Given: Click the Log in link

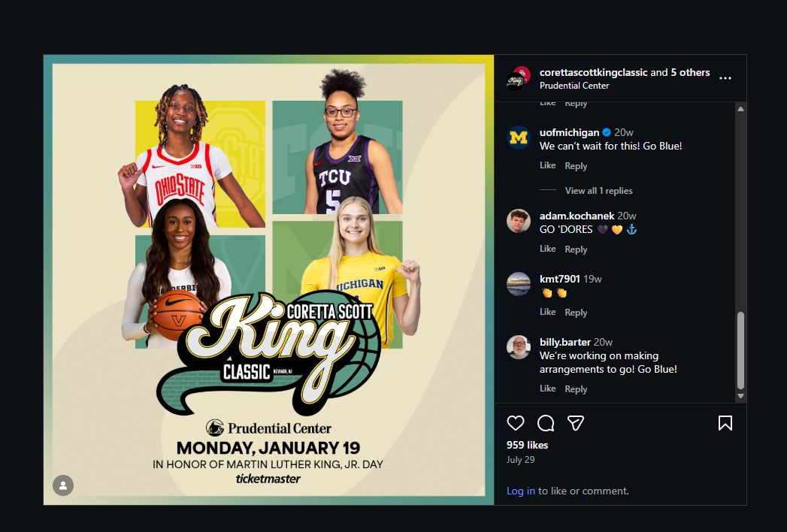Looking at the screenshot, I should tap(520, 491).
